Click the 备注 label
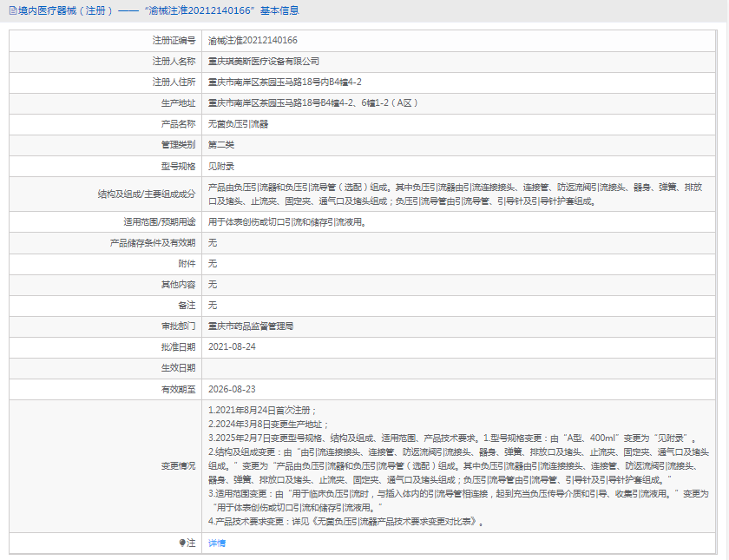729x560 pixels. [x=187, y=306]
